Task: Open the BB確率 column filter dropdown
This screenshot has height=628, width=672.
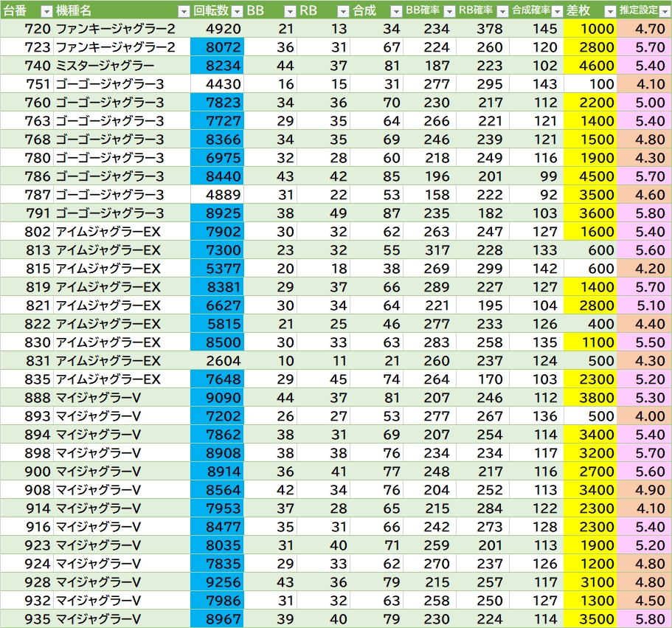Action: [449, 12]
